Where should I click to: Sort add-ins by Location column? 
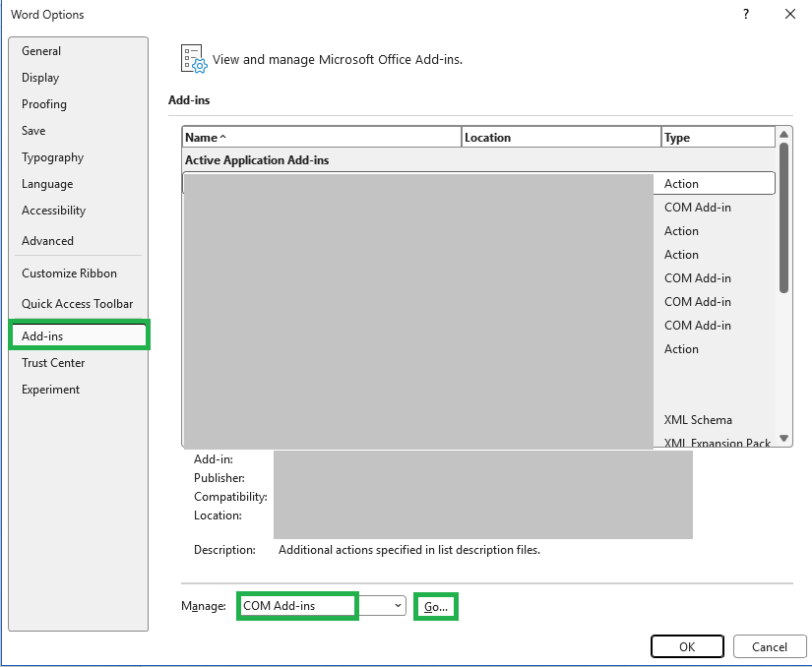click(x=561, y=137)
